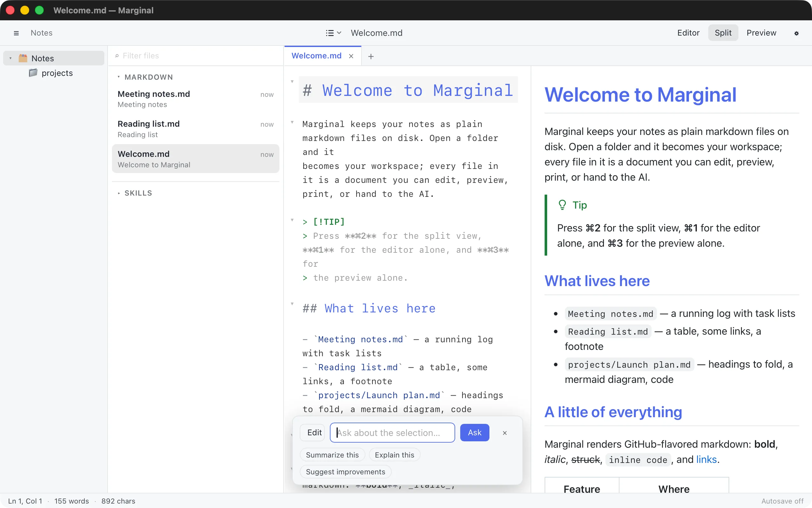812x508 pixels.
Task: Click the Notes breadcrumb label in toolbar
Action: (42, 33)
